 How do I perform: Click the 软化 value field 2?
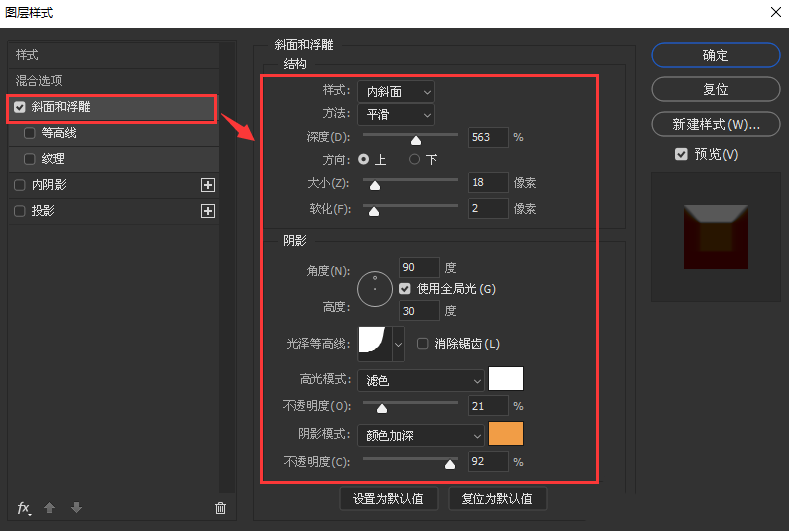point(488,208)
